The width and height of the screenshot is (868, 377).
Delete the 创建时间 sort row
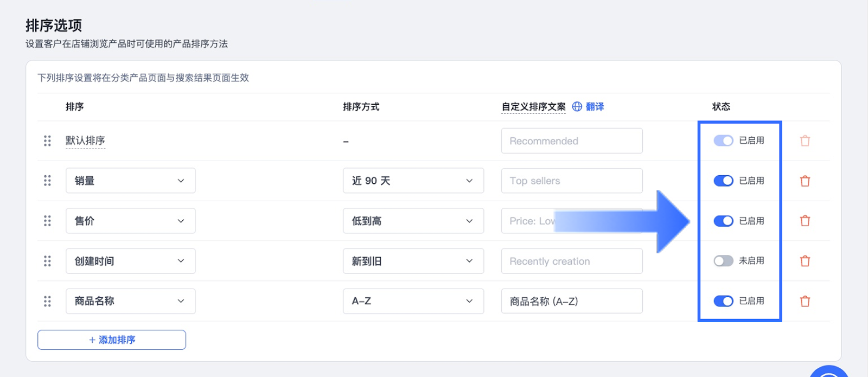[805, 261]
